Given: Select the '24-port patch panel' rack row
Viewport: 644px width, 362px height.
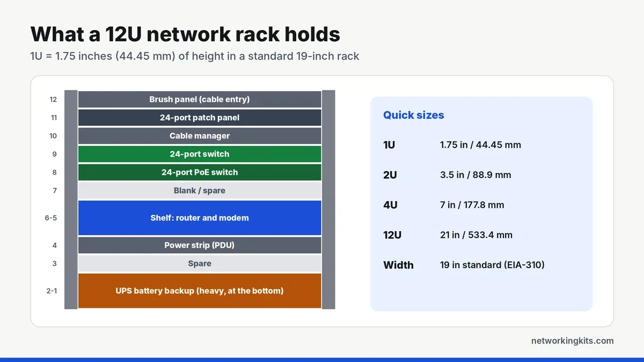Looking at the screenshot, I should [200, 117].
